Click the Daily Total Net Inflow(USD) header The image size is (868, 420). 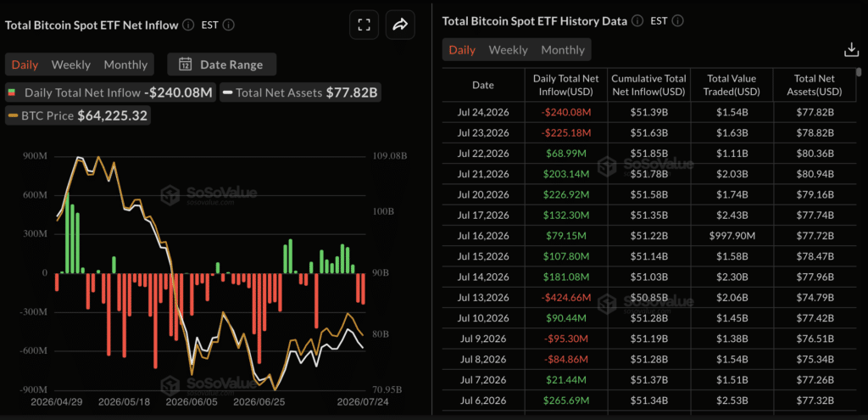[565, 86]
